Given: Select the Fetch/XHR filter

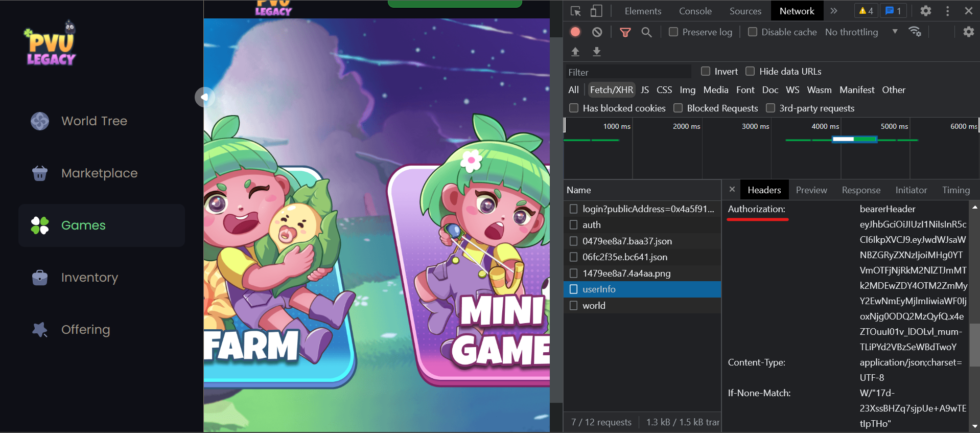Looking at the screenshot, I should [x=612, y=90].
